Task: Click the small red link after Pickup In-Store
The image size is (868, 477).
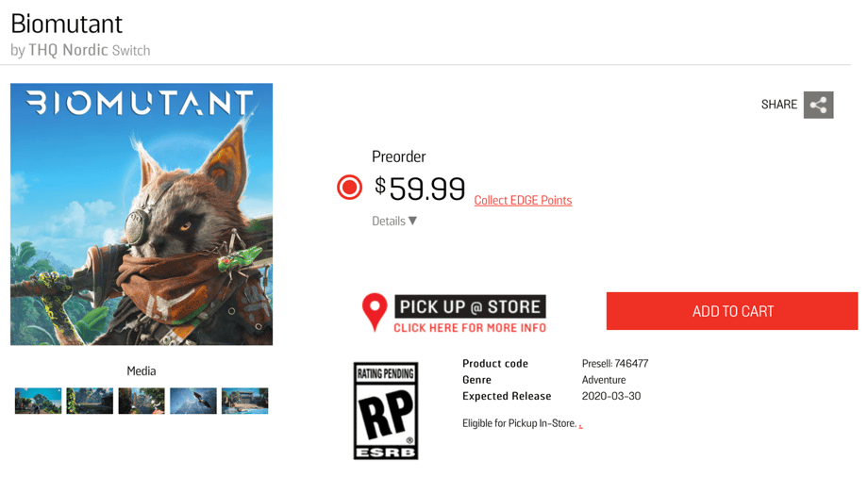Action: click(580, 425)
